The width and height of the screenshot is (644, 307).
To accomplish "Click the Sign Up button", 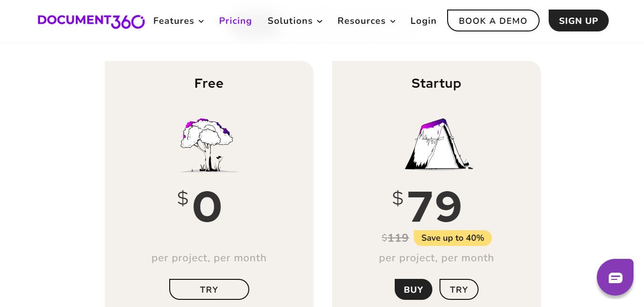I will 578,21.
